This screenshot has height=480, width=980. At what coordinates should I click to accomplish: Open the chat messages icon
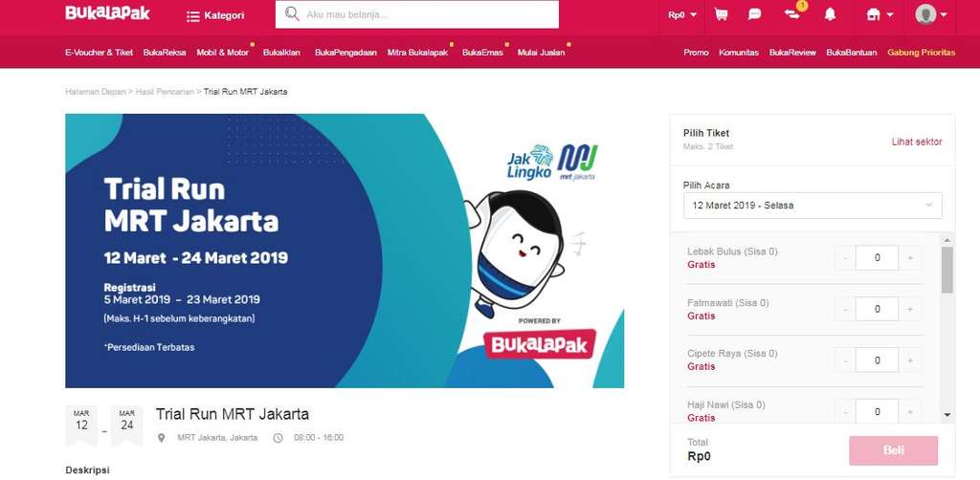coord(755,14)
